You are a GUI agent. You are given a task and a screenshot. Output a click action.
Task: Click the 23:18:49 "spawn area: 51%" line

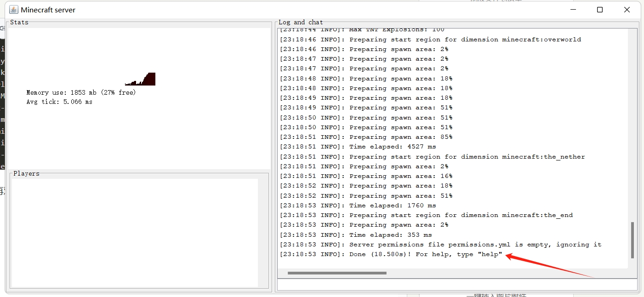[x=366, y=108]
